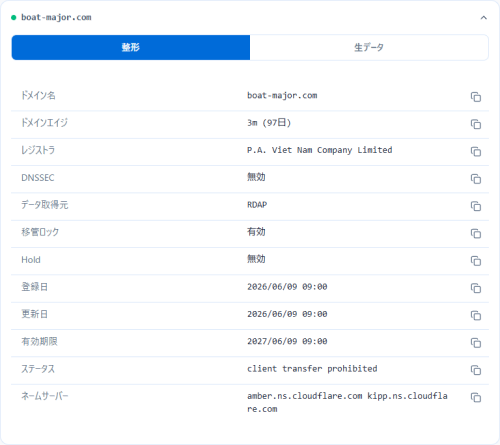Copy the ドメイン名 value
The image size is (500, 445).
(476, 97)
